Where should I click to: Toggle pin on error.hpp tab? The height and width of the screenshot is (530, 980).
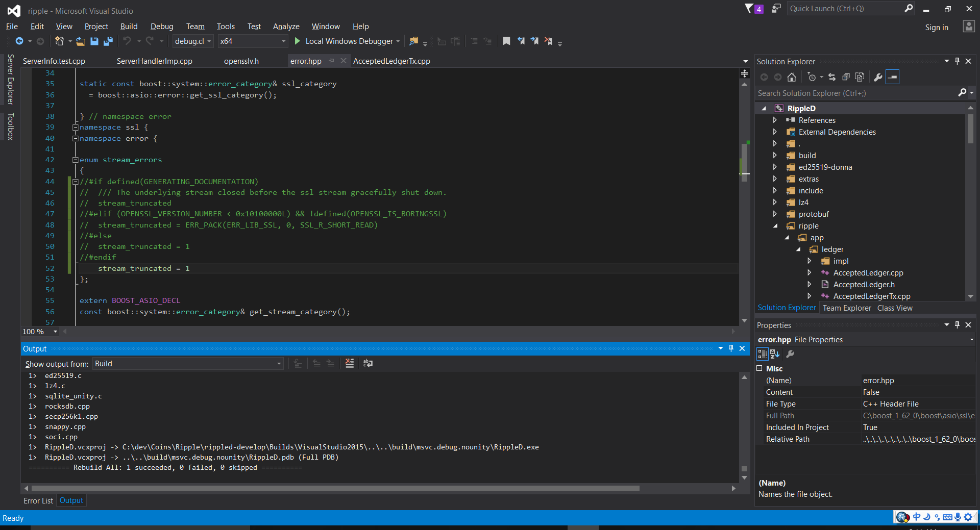[332, 61]
